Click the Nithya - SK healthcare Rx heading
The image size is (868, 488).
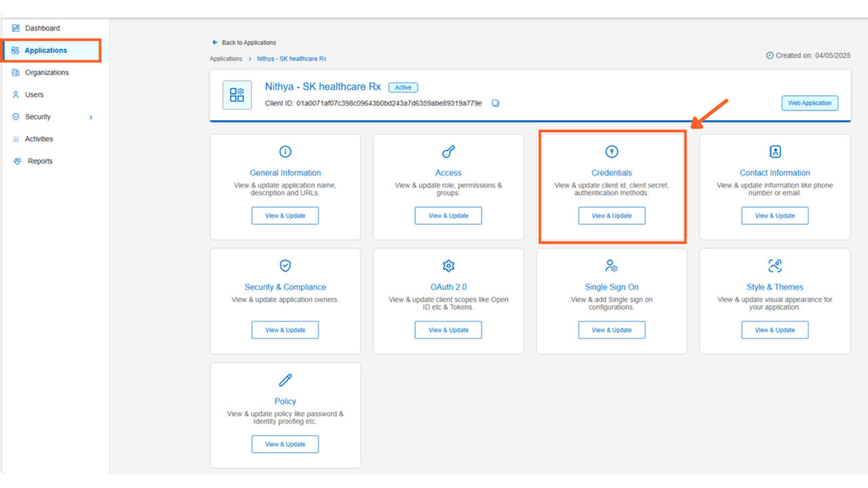pyautogui.click(x=323, y=87)
